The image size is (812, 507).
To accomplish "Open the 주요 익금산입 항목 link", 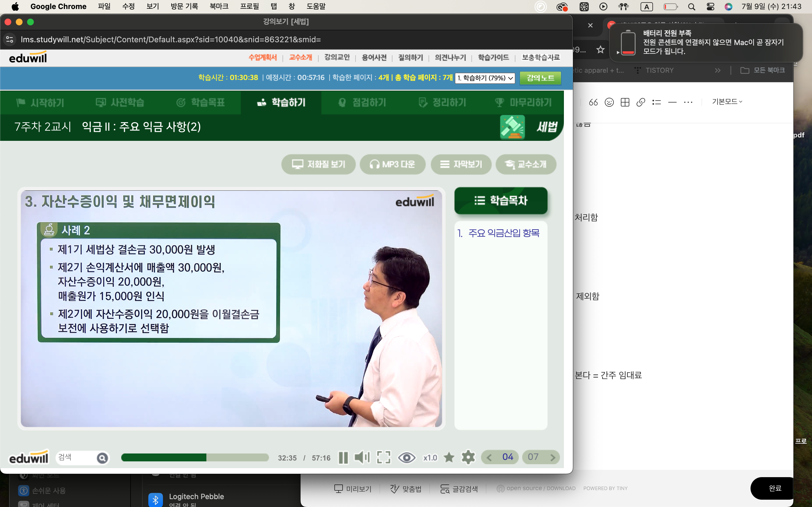I will (x=503, y=233).
